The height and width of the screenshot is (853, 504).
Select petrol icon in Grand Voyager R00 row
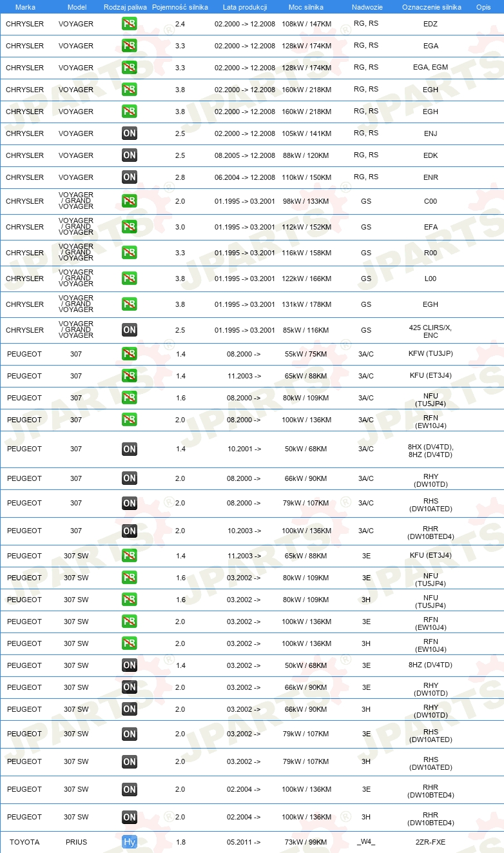point(130,253)
